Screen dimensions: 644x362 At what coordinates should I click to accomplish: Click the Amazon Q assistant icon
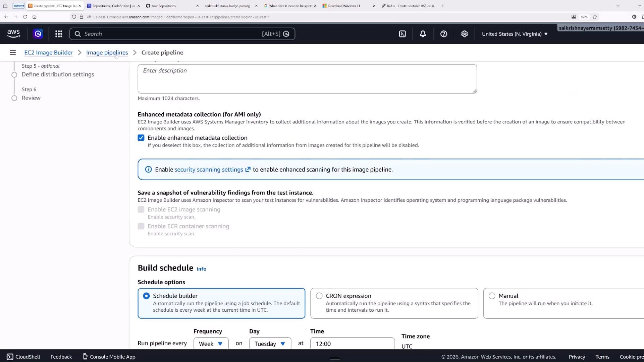pos(38,34)
